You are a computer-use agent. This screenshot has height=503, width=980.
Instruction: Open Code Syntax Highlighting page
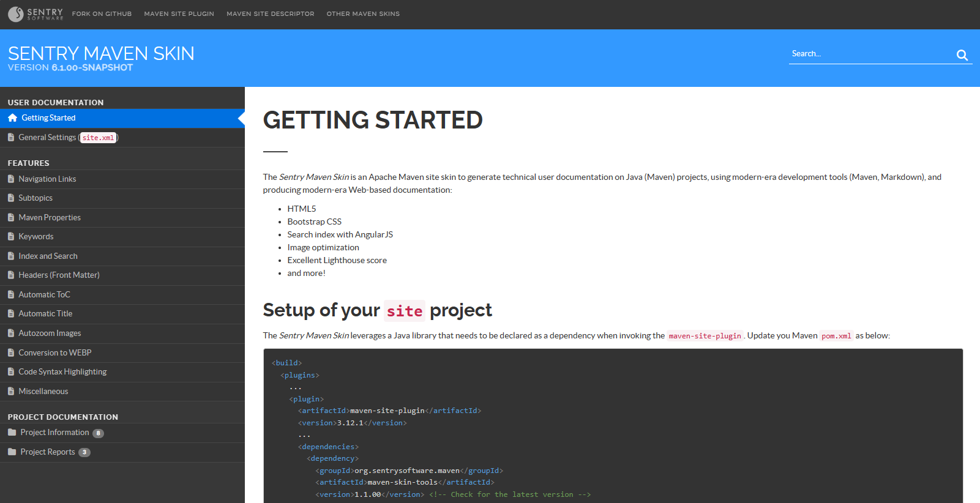click(x=122, y=372)
